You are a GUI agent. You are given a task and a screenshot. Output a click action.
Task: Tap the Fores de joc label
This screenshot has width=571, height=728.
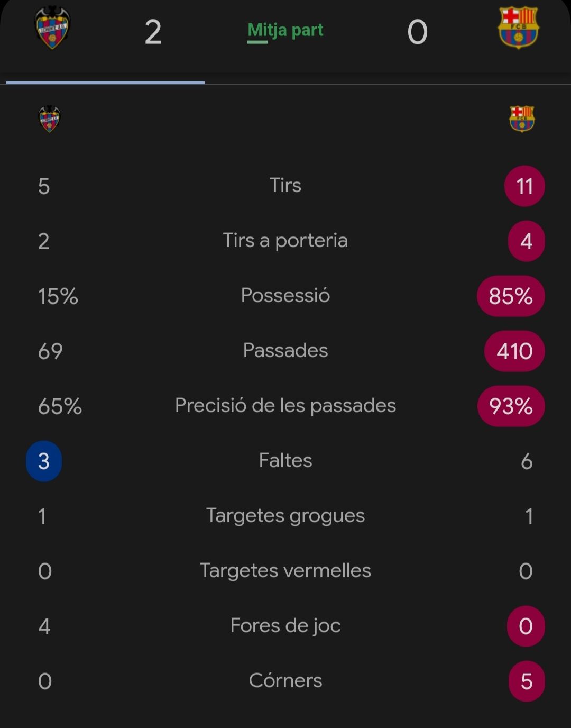click(285, 626)
